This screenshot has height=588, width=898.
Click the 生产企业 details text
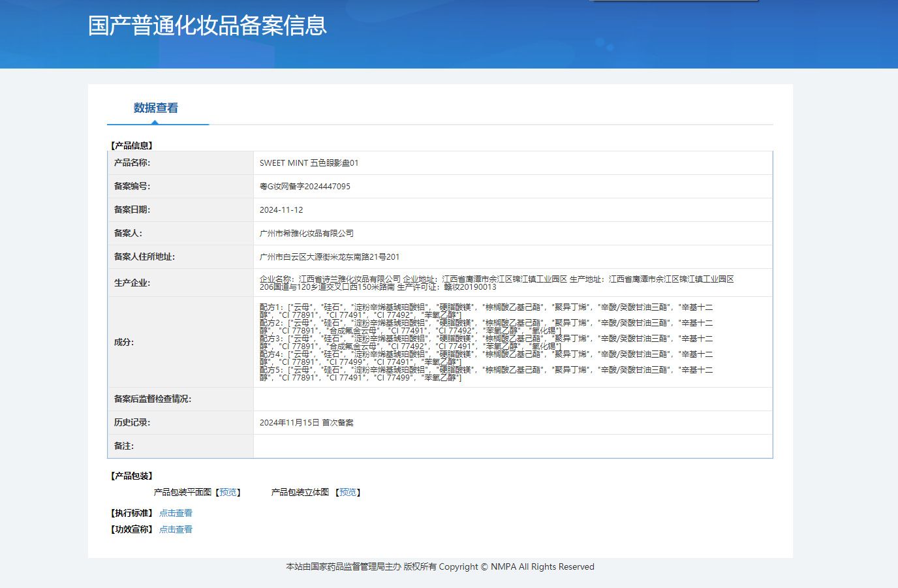click(x=496, y=283)
